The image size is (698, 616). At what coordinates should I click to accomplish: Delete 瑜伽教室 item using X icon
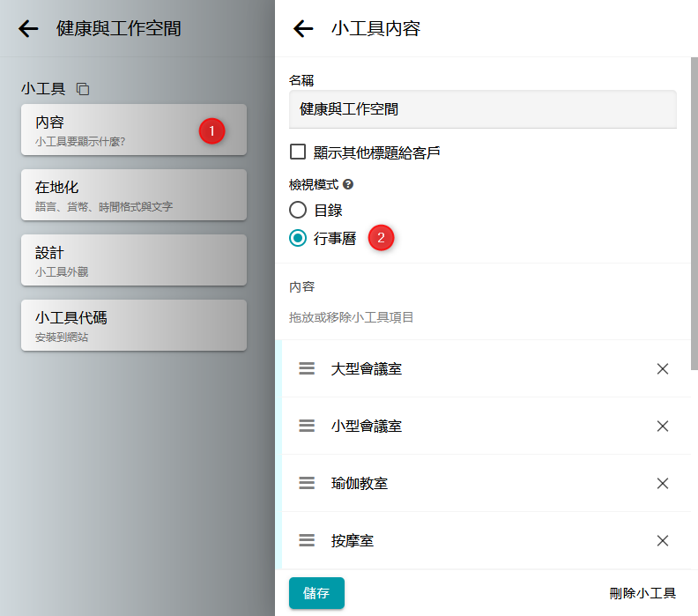tap(663, 483)
